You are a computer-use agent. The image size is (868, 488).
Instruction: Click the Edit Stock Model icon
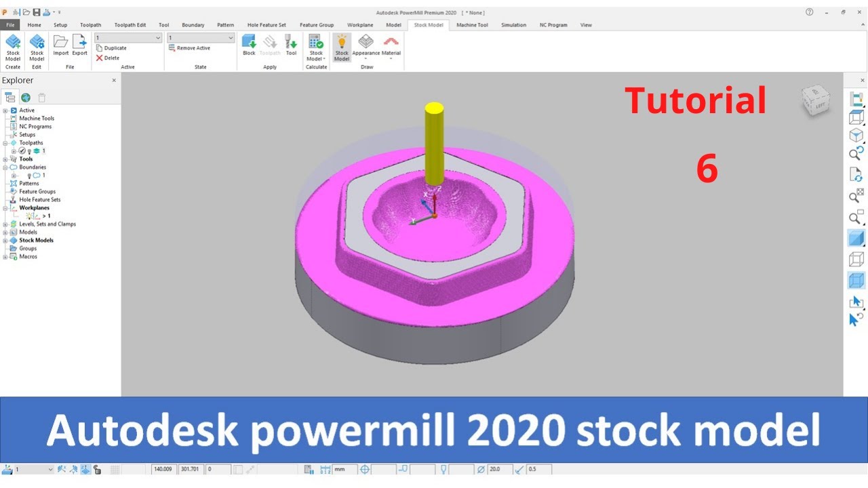37,47
